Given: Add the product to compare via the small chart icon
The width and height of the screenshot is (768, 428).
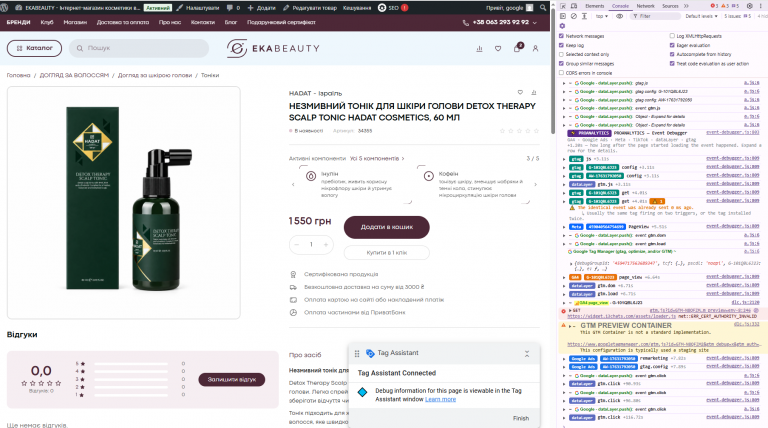Looking at the screenshot, I should (534, 92).
